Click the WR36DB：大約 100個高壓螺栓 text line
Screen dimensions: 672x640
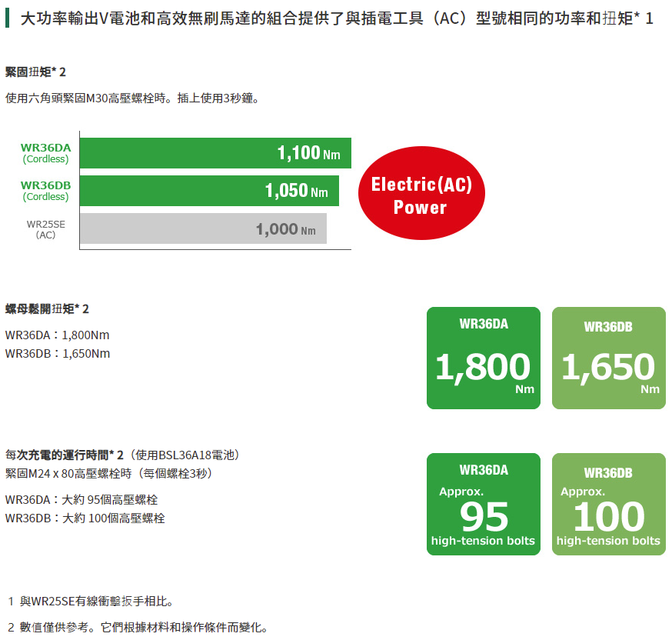tap(85, 518)
